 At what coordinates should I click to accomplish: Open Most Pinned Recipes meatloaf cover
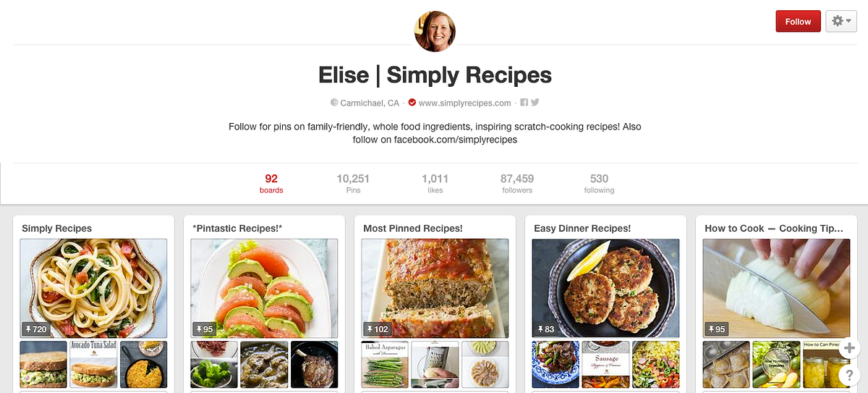click(x=435, y=289)
